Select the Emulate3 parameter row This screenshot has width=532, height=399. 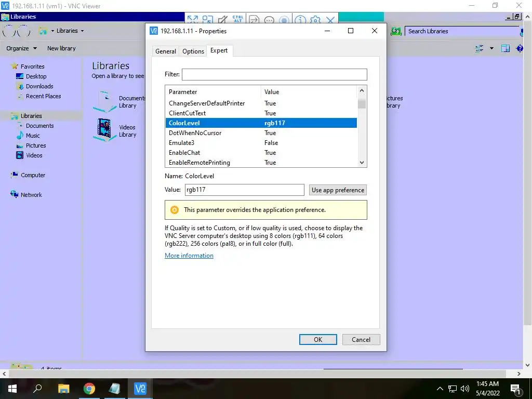261,142
